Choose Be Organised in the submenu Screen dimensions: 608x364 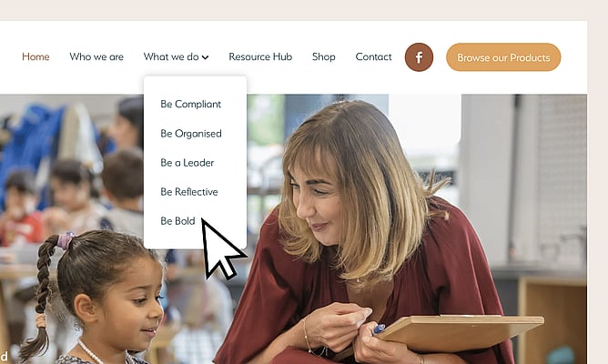pos(191,134)
